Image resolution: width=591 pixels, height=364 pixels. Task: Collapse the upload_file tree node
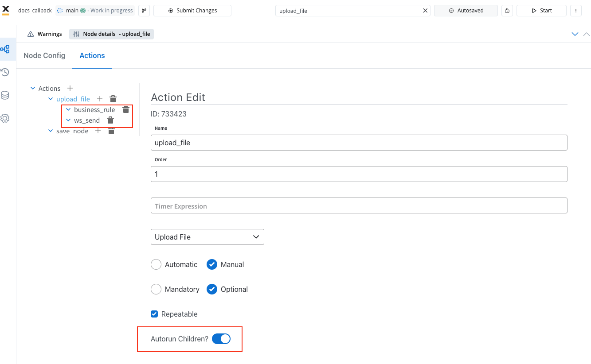click(51, 99)
